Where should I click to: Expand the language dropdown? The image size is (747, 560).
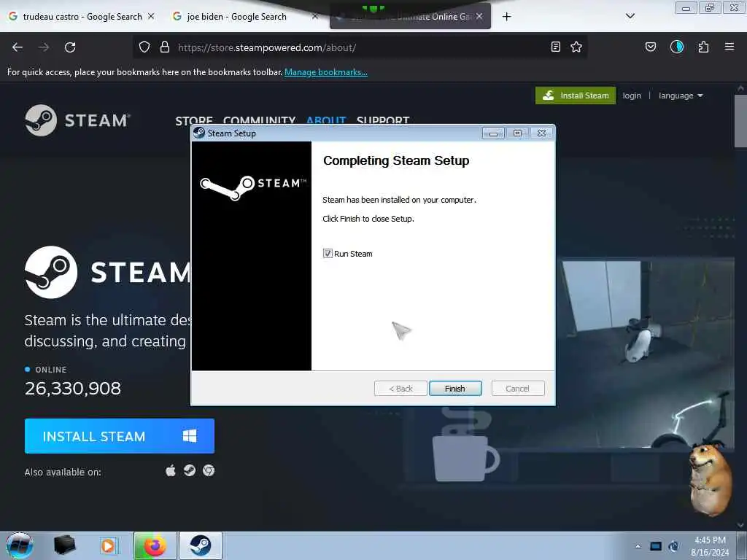(681, 96)
